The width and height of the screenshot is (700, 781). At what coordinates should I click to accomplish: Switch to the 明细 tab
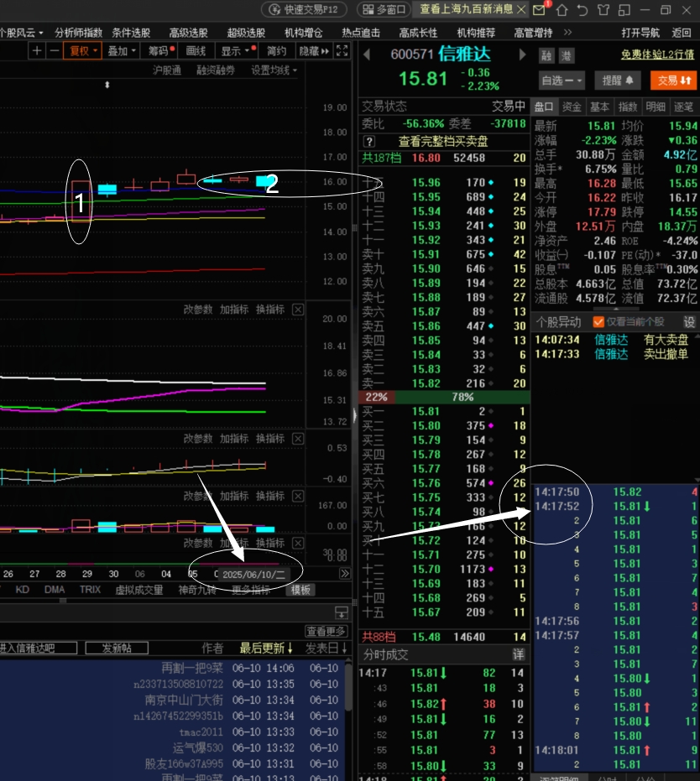[656, 107]
